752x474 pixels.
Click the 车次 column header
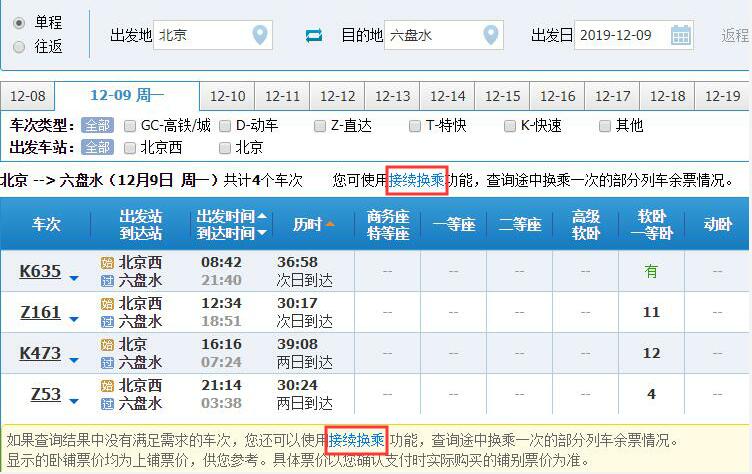46,224
